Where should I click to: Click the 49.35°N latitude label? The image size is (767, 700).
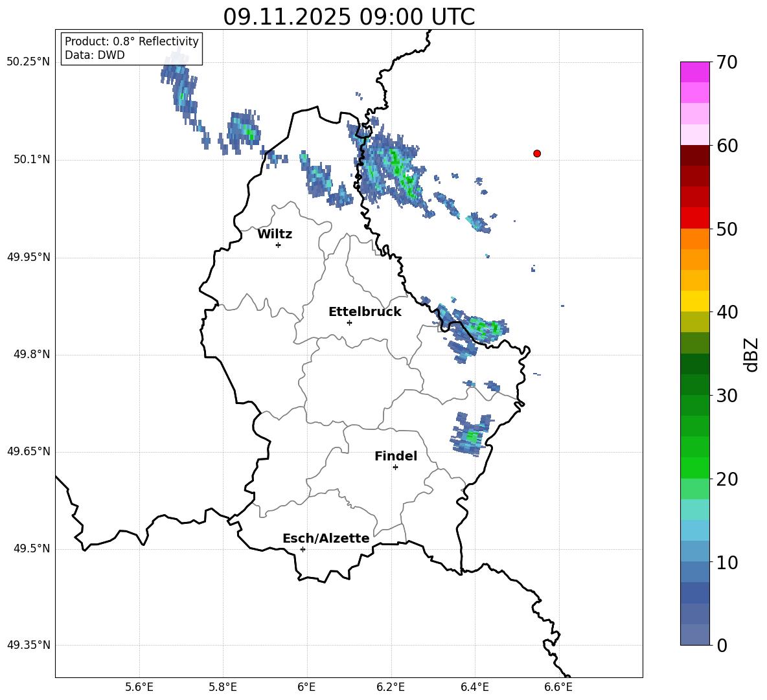(x=29, y=645)
